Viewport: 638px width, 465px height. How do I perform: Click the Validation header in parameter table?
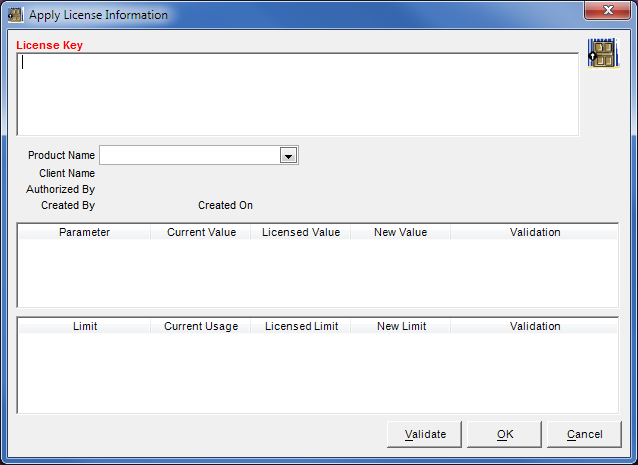535,232
